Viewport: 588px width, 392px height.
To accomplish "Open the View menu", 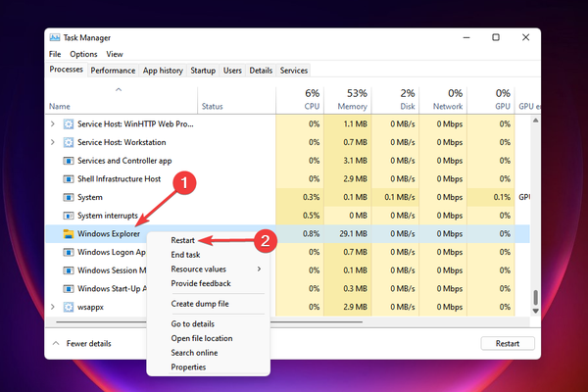I will pos(115,54).
